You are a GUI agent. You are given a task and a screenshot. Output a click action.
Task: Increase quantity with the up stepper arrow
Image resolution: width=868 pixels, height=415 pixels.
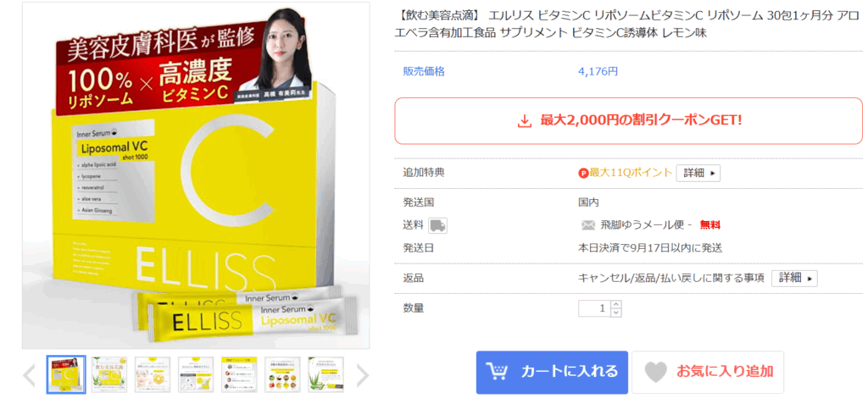(x=617, y=304)
